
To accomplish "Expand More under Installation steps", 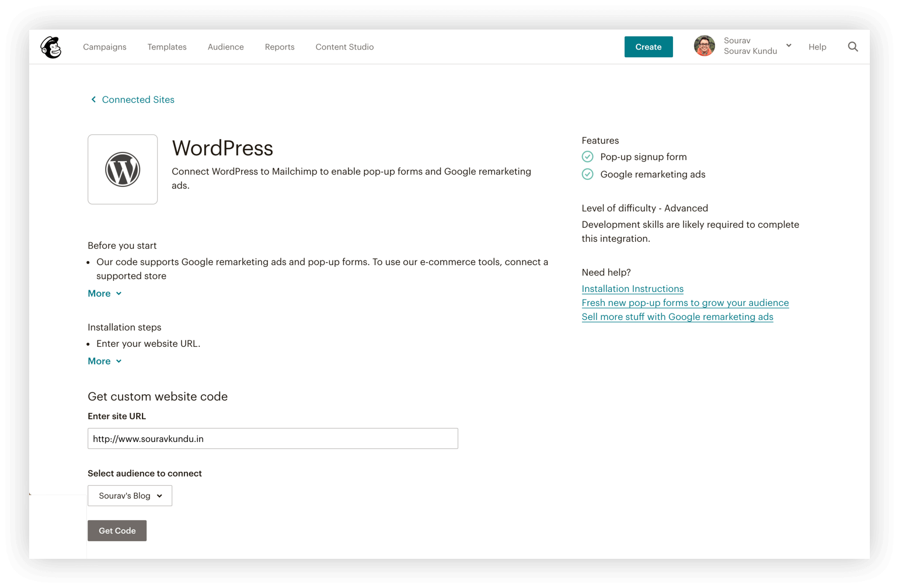I will click(x=104, y=361).
